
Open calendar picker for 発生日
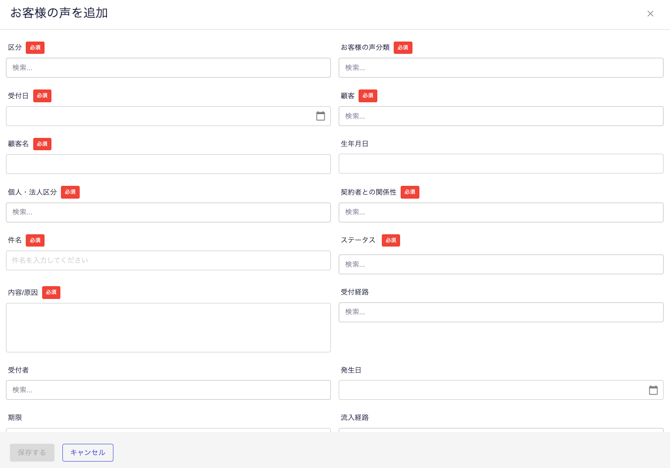tap(653, 390)
